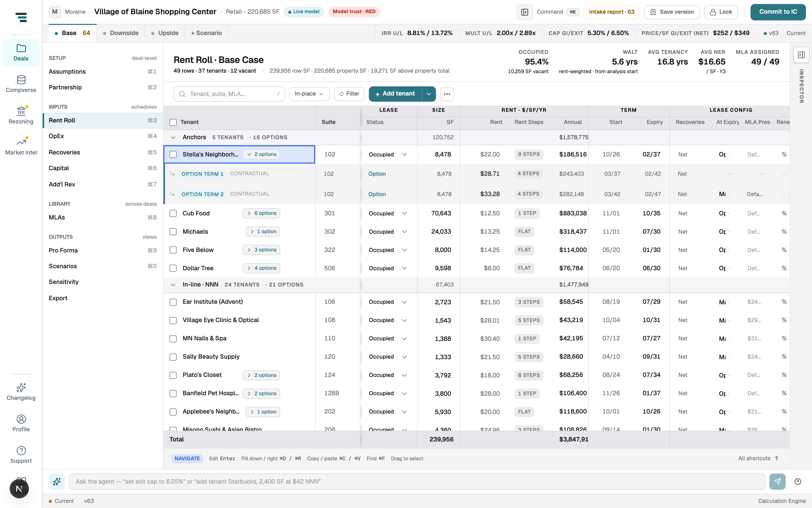Open Recoveries inputs schedule
812x508 pixels.
(x=103, y=152)
